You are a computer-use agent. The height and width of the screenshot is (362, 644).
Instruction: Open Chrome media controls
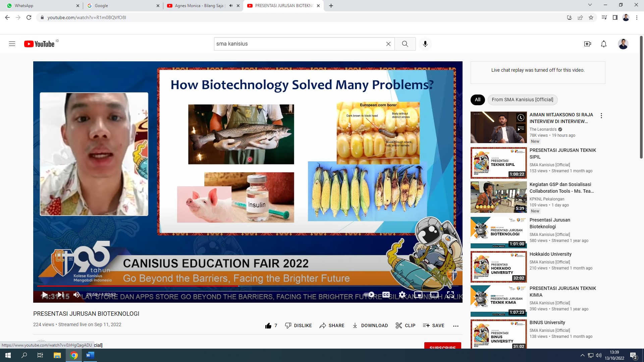(x=604, y=17)
